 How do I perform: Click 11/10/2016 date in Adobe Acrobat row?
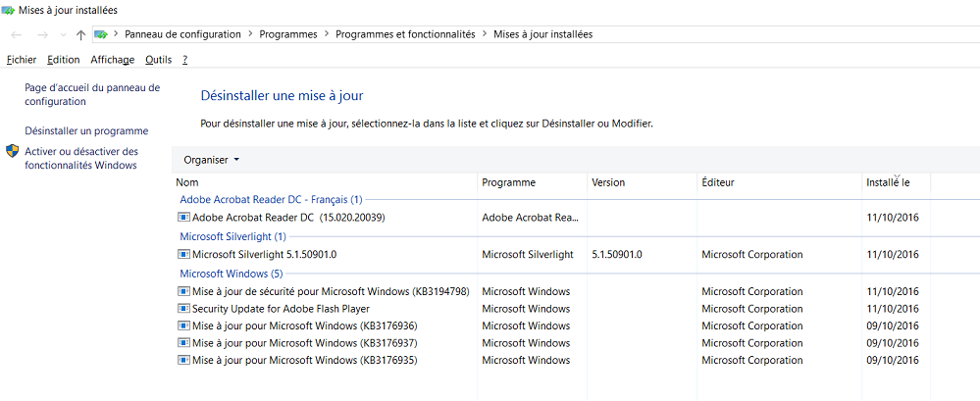tap(893, 218)
